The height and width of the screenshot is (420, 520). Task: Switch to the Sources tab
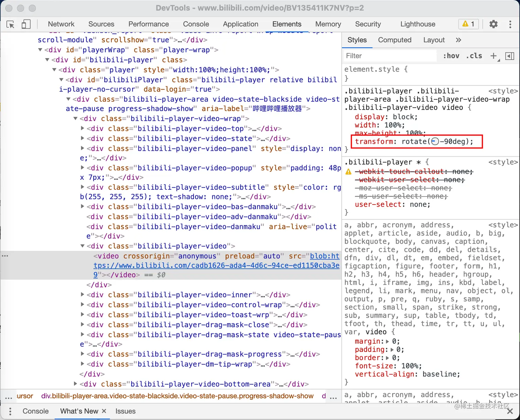pyautogui.click(x=101, y=24)
